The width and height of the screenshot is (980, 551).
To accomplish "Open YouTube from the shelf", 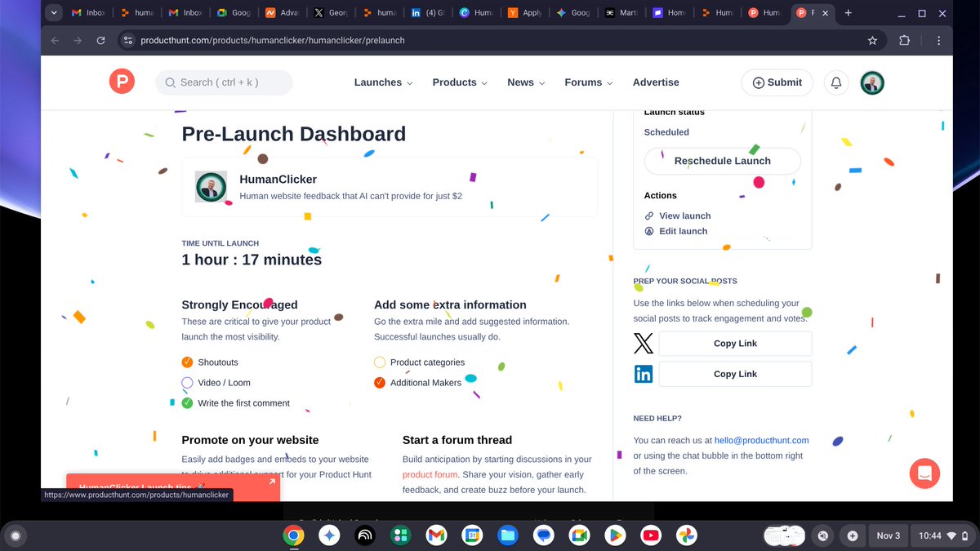I will (x=651, y=535).
